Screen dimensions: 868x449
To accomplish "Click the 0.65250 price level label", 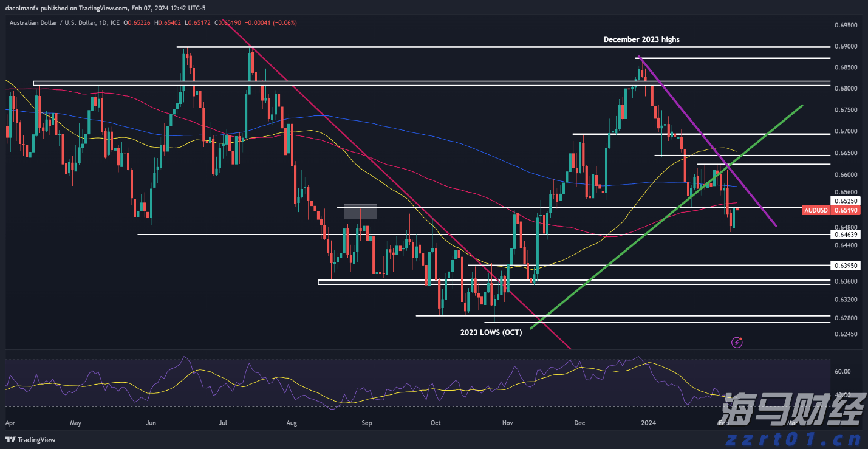I will 845,201.
